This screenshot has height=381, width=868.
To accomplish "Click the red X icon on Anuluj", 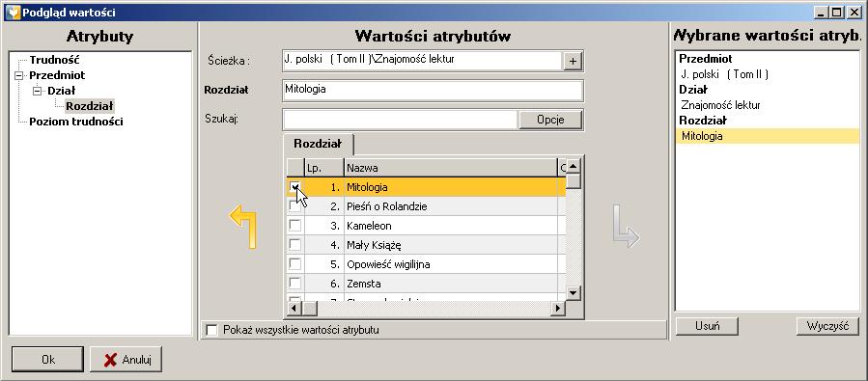I will (111, 360).
